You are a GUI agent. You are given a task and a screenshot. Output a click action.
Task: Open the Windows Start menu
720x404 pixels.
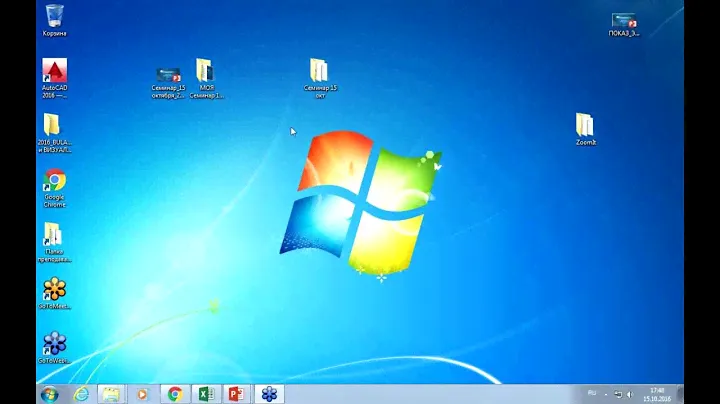[49, 394]
